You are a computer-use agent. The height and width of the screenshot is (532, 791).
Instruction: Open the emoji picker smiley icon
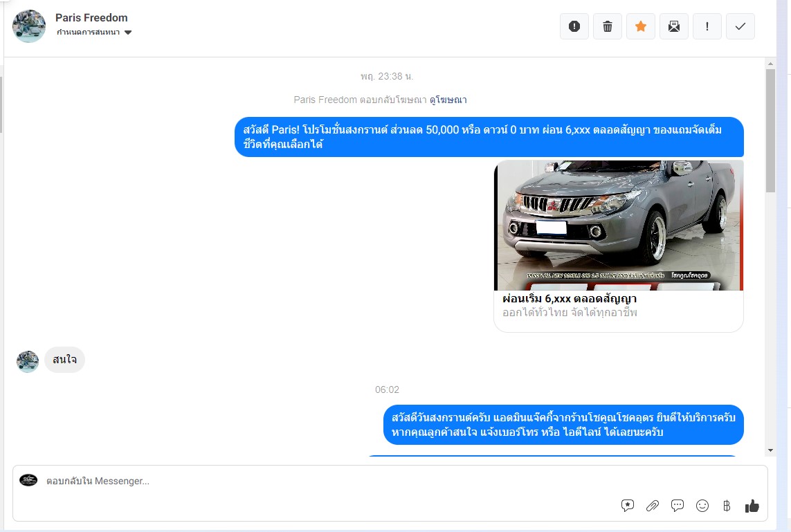[x=702, y=506]
